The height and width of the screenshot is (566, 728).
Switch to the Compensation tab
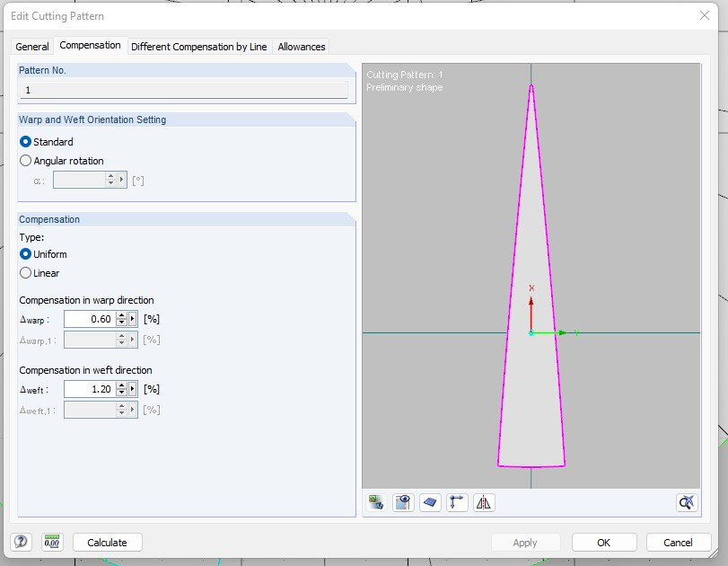[90, 45]
